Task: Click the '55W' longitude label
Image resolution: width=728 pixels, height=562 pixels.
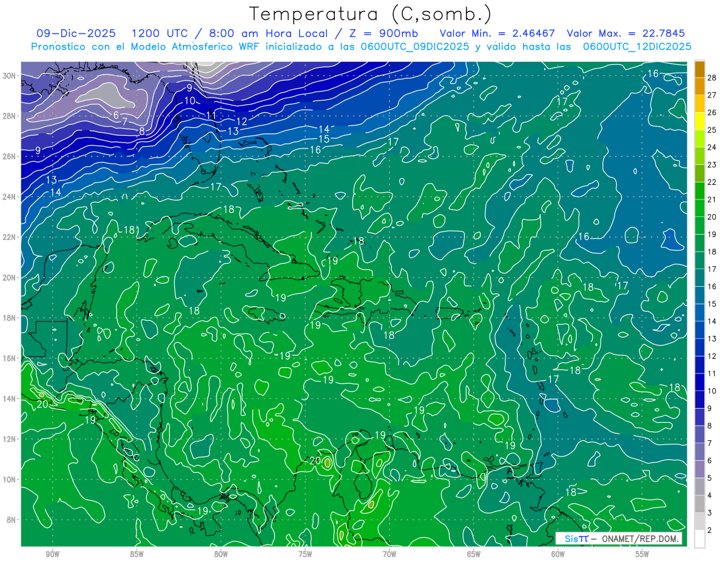Action: [642, 554]
